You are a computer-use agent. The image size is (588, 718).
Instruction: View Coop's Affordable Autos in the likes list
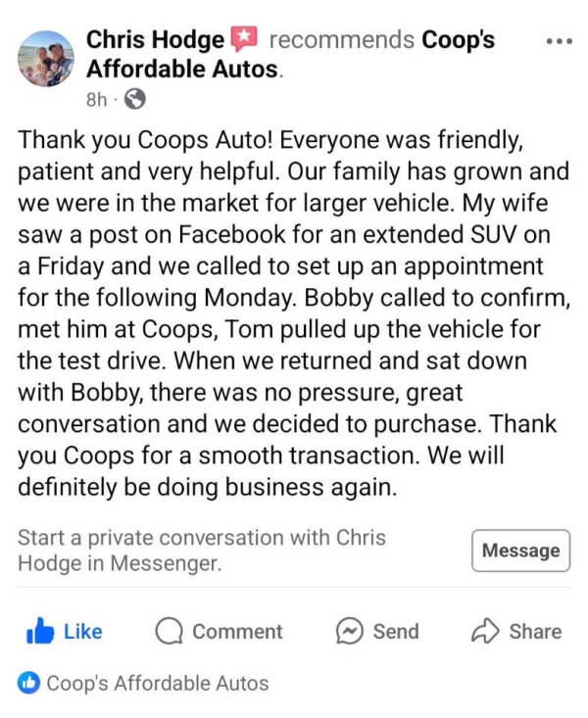(158, 684)
